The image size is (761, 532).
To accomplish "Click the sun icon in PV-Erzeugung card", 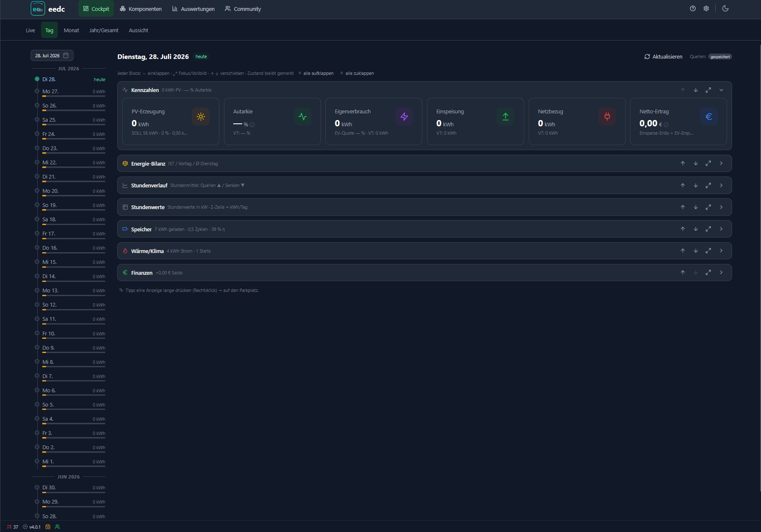I will coord(201,117).
